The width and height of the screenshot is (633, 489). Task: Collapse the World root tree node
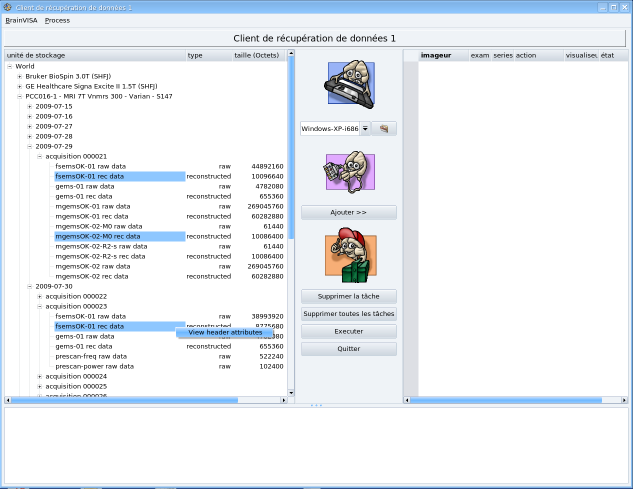[x=9, y=67]
